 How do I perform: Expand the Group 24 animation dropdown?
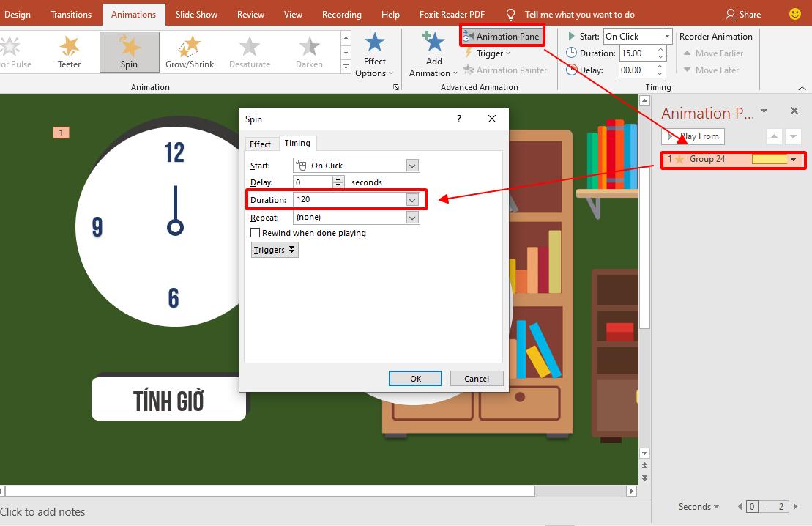click(794, 158)
